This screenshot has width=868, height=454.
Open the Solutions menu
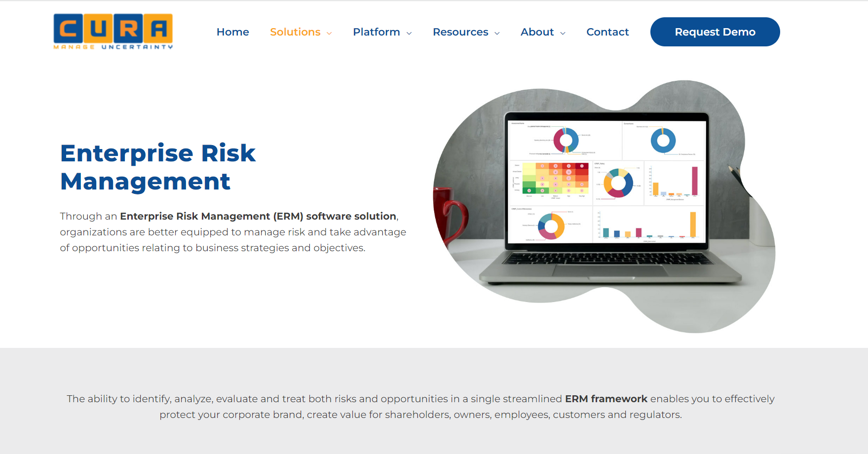tap(295, 32)
